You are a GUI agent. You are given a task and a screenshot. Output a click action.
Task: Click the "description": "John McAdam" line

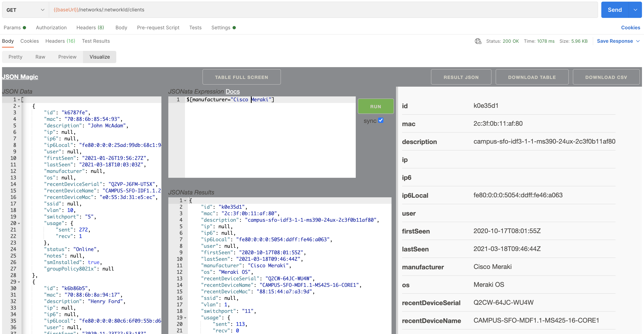click(x=86, y=126)
